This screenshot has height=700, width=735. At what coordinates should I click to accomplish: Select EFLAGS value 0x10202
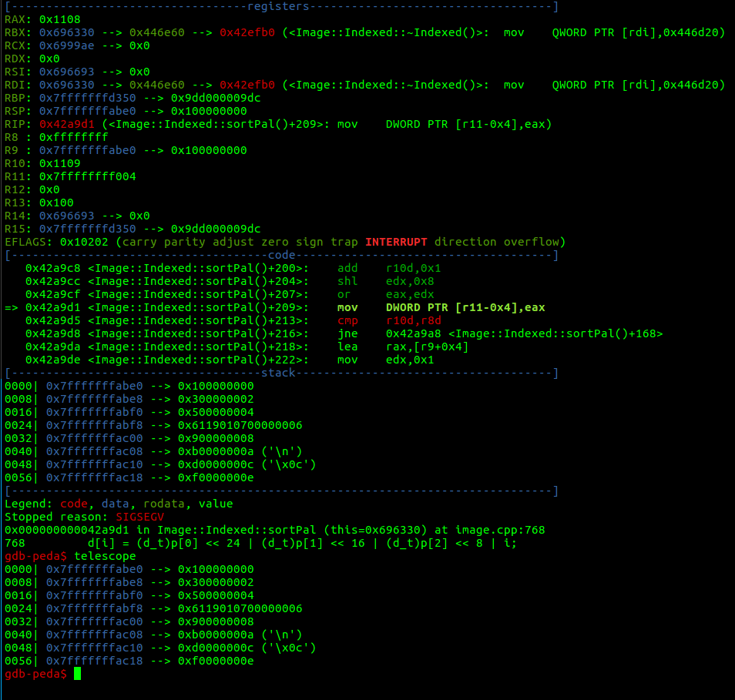[x=84, y=243]
